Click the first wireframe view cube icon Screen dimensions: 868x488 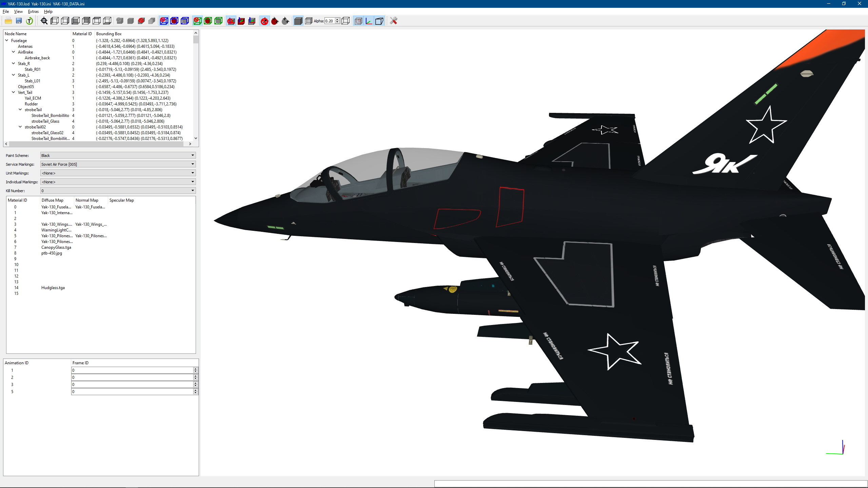click(55, 21)
